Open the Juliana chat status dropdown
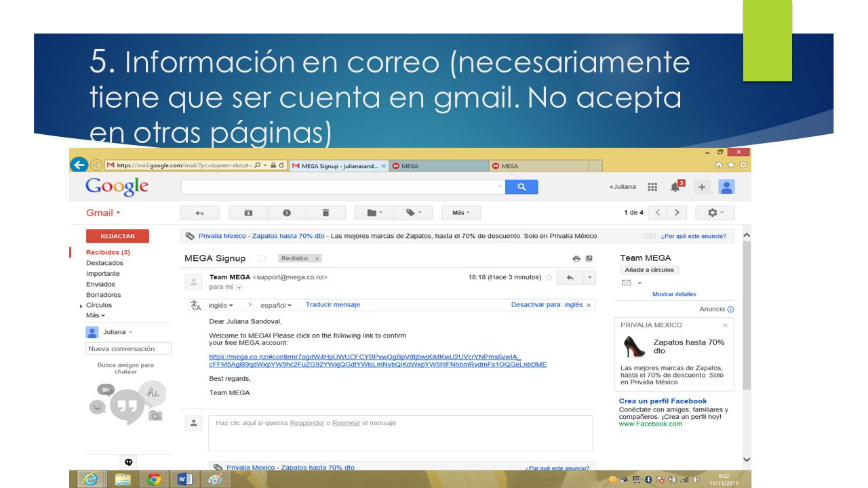Image resolution: width=868 pixels, height=488 pixels. (130, 332)
